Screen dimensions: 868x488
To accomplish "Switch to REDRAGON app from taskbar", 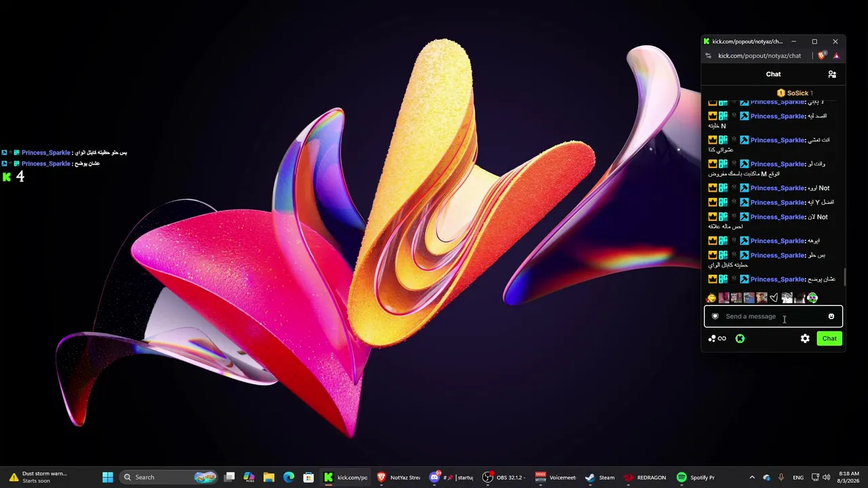I will pyautogui.click(x=645, y=477).
